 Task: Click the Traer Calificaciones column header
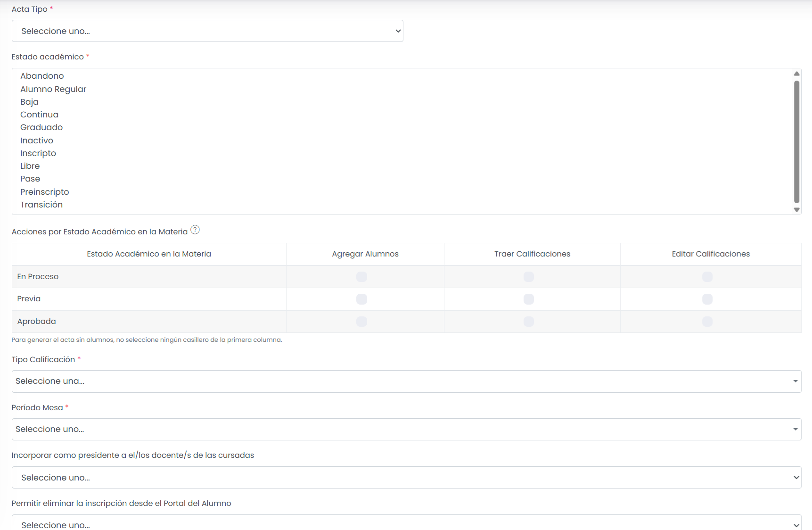point(532,254)
